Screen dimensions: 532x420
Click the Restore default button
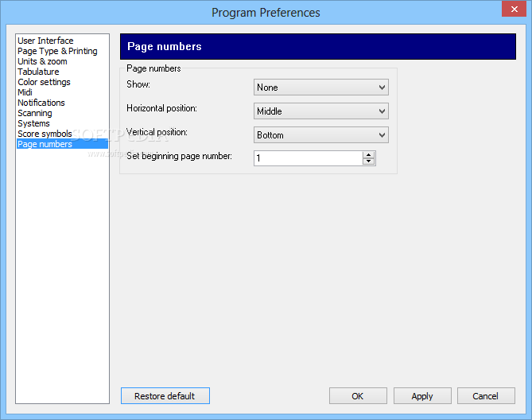165,396
